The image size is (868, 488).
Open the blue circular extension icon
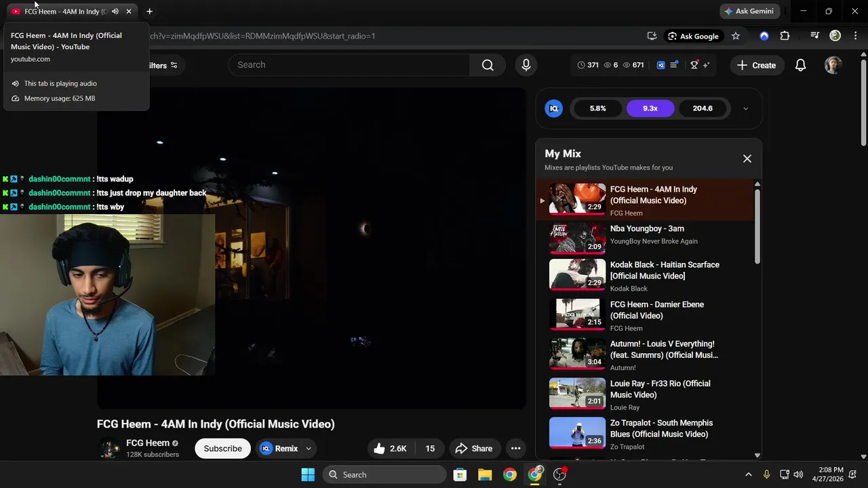(764, 36)
